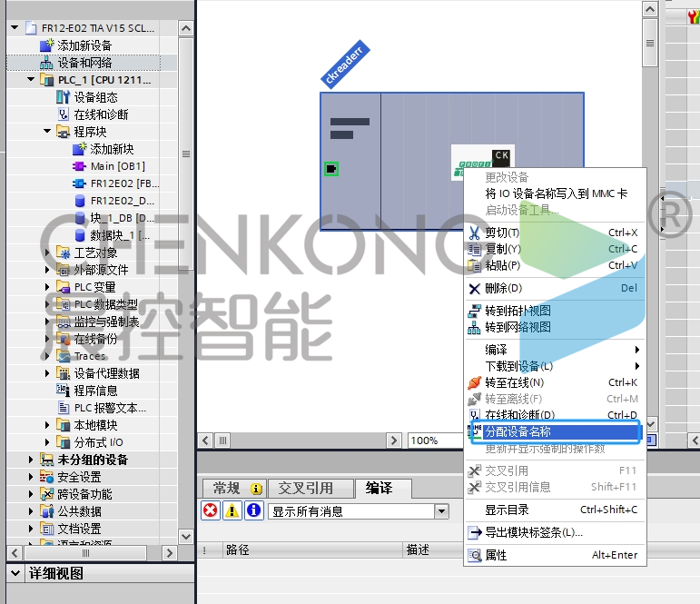Screen dimensions: 700x604
Task: Expand the 分布式 I/O folder
Action: click(x=47, y=442)
